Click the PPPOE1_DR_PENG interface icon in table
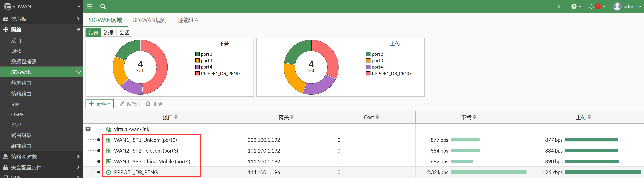The image size is (644, 178). click(x=109, y=172)
